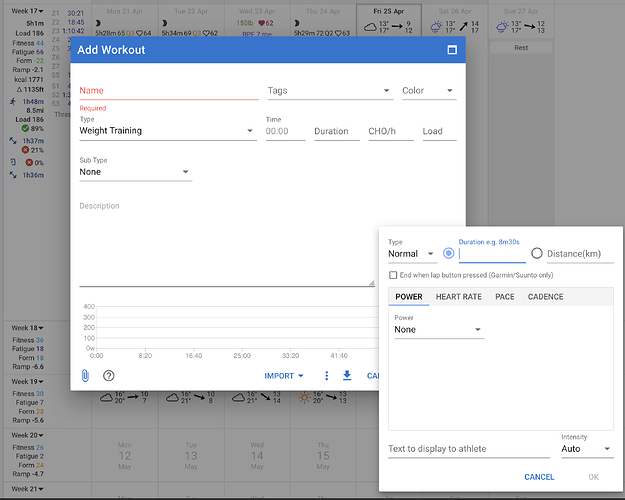Click the sun weather icon in Week 19

tap(304, 398)
